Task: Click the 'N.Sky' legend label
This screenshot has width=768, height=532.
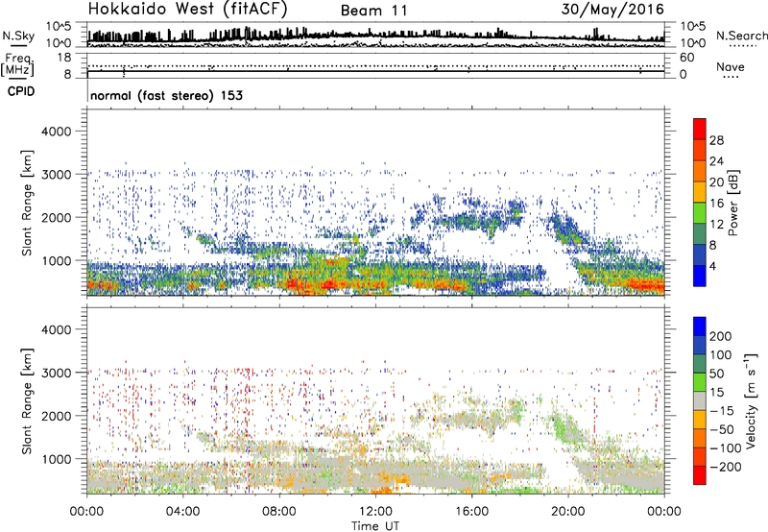Action: click(x=18, y=36)
